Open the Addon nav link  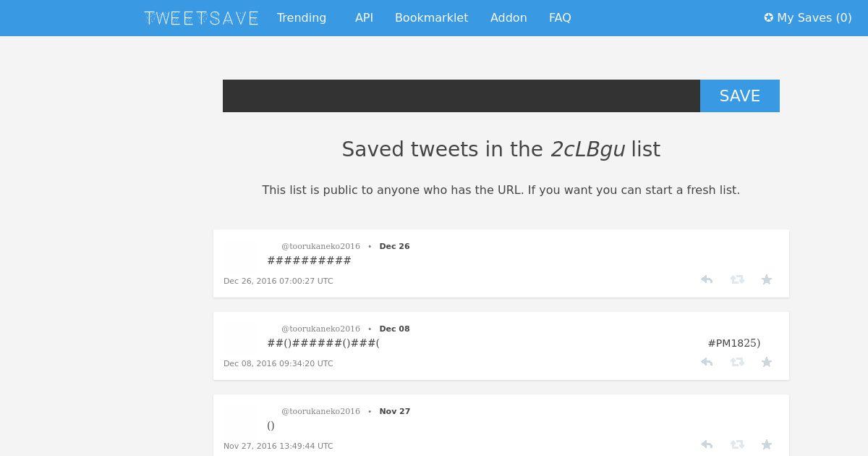509,18
